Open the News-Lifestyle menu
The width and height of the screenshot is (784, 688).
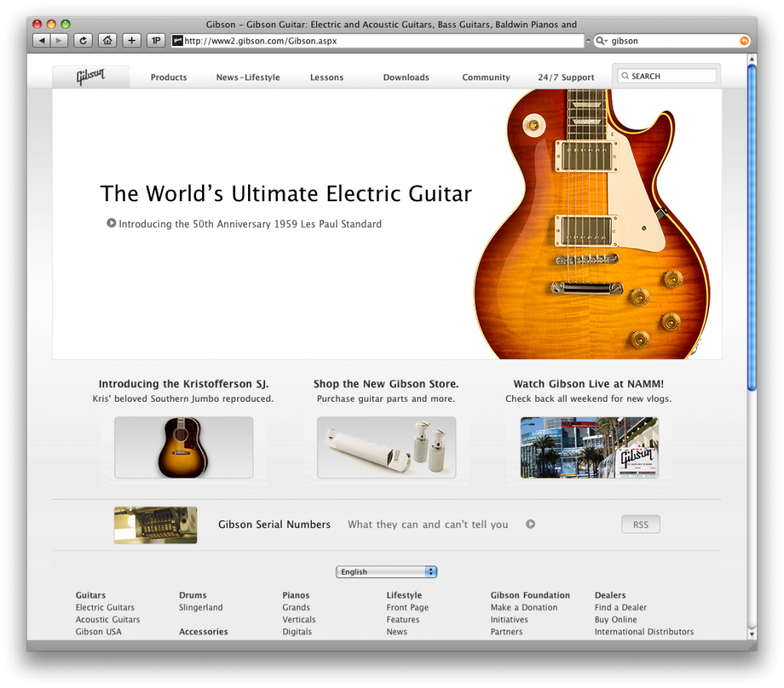pos(248,77)
